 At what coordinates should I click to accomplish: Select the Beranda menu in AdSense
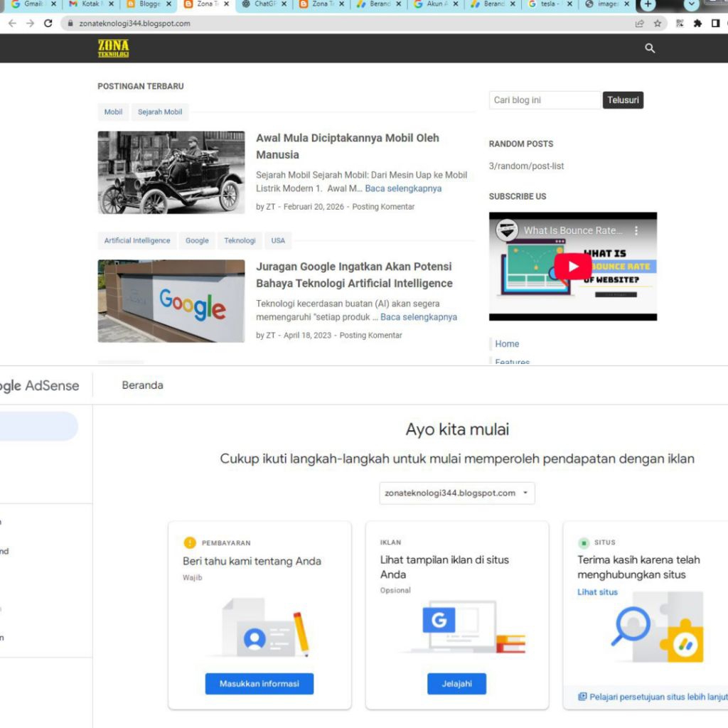coord(142,385)
